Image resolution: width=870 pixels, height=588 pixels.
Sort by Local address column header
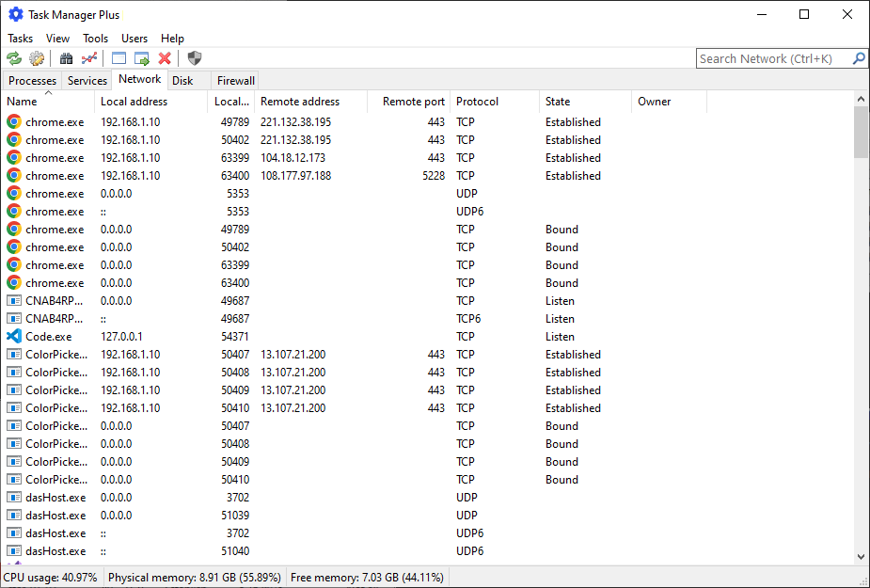(x=150, y=101)
